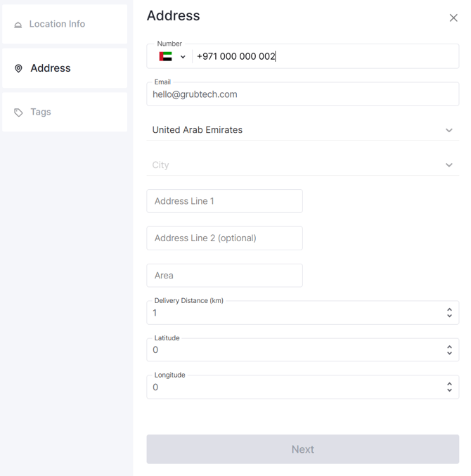471x476 pixels.
Task: Click the phone Number input field
Action: tap(325, 56)
